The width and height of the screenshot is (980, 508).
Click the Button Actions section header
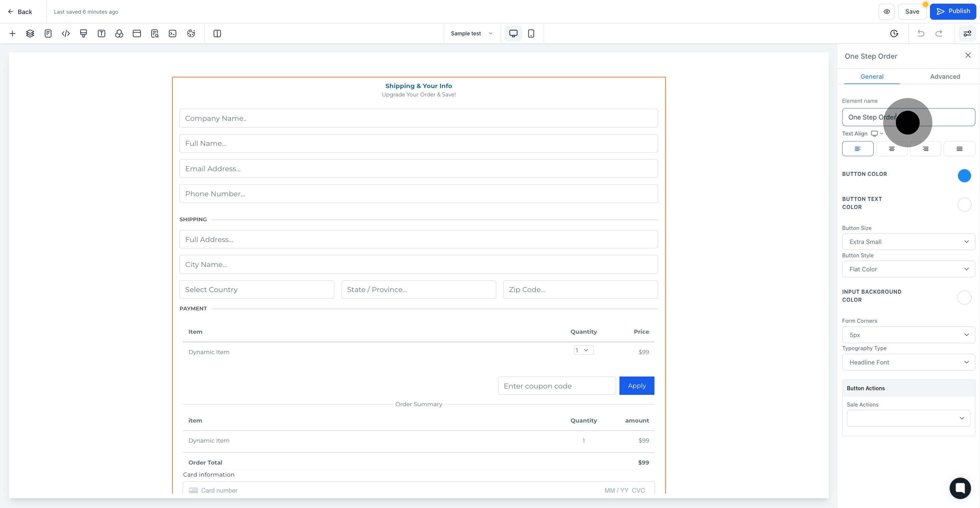(909, 388)
